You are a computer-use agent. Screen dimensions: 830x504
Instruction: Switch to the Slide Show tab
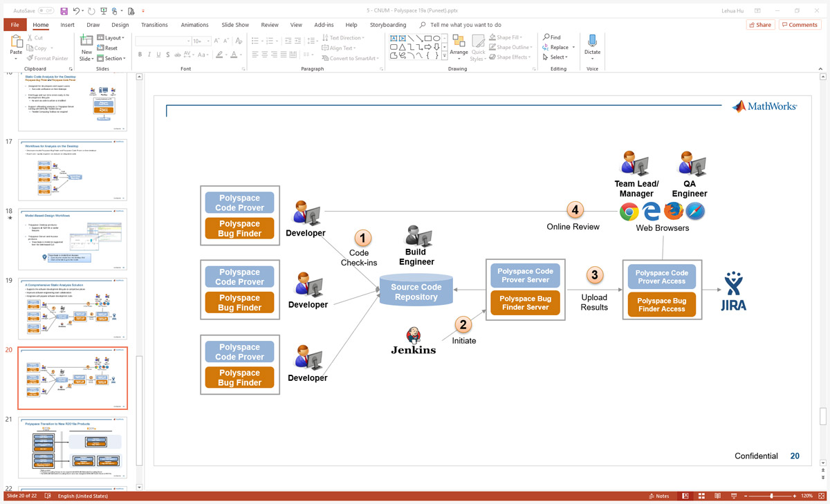click(234, 25)
